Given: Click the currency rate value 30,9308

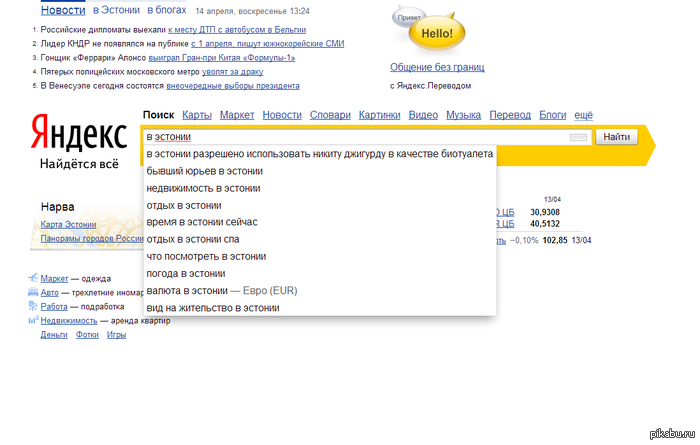Looking at the screenshot, I should (545, 212).
